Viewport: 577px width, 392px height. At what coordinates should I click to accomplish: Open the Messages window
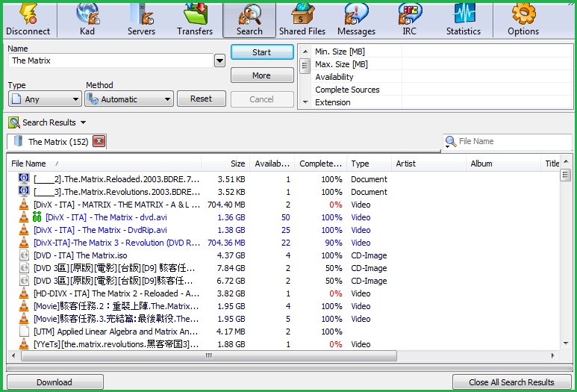tap(356, 20)
